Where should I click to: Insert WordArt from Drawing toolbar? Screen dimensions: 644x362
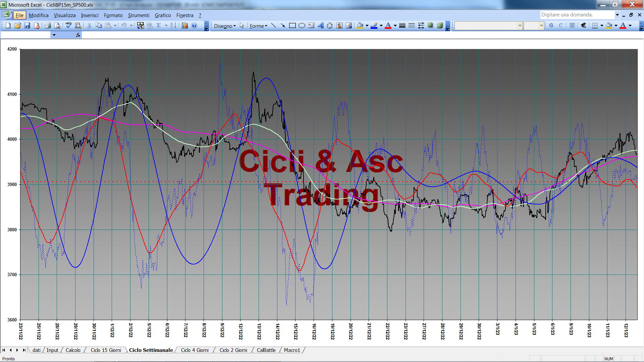[x=321, y=25]
